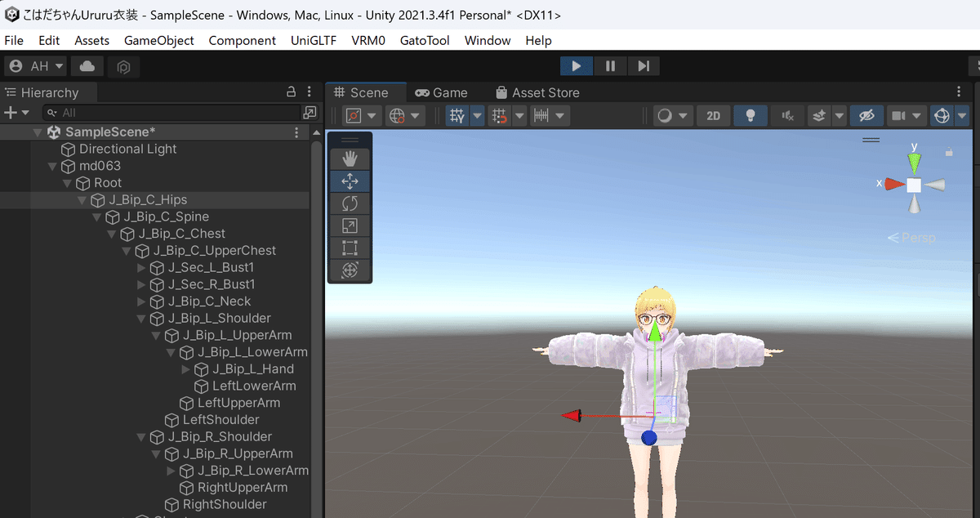Select the Move tool
This screenshot has height=518, width=980.
pyautogui.click(x=350, y=181)
